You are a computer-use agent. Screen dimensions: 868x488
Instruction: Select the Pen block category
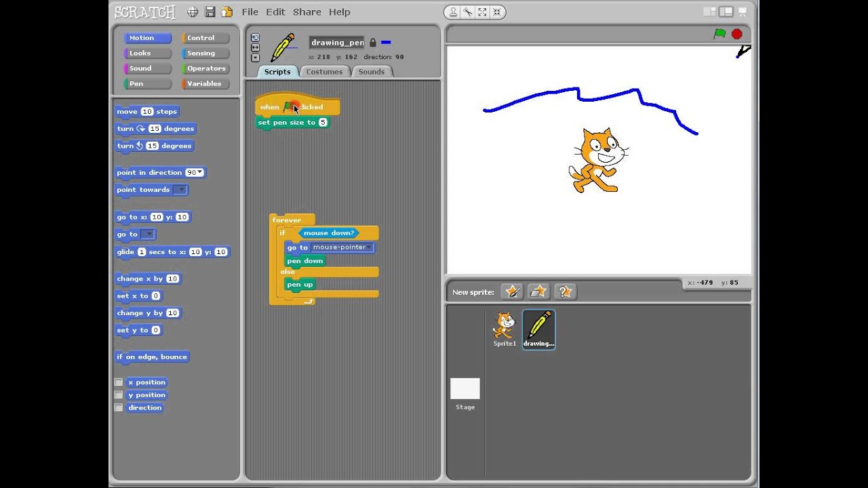click(x=147, y=84)
